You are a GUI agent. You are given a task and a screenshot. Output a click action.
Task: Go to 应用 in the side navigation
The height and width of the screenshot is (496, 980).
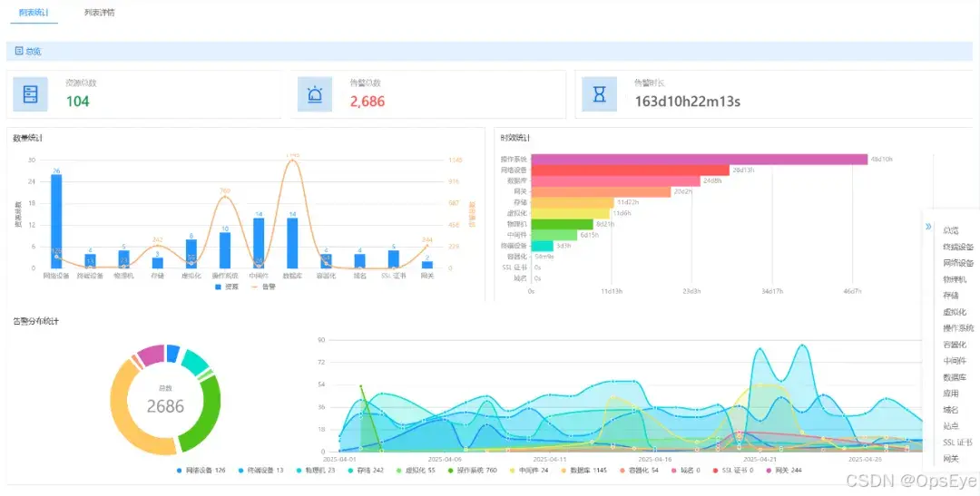coord(950,394)
